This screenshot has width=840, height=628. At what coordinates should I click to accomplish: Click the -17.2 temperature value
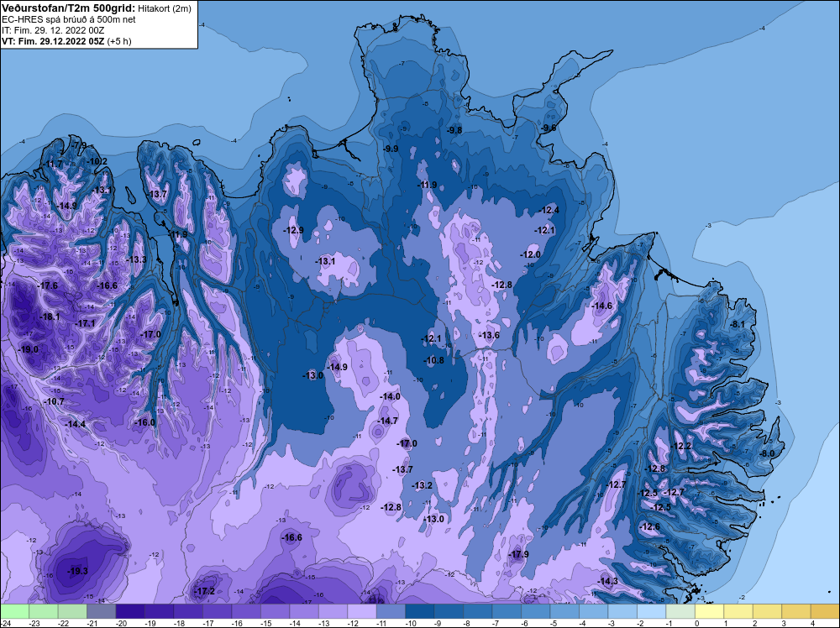(205, 591)
